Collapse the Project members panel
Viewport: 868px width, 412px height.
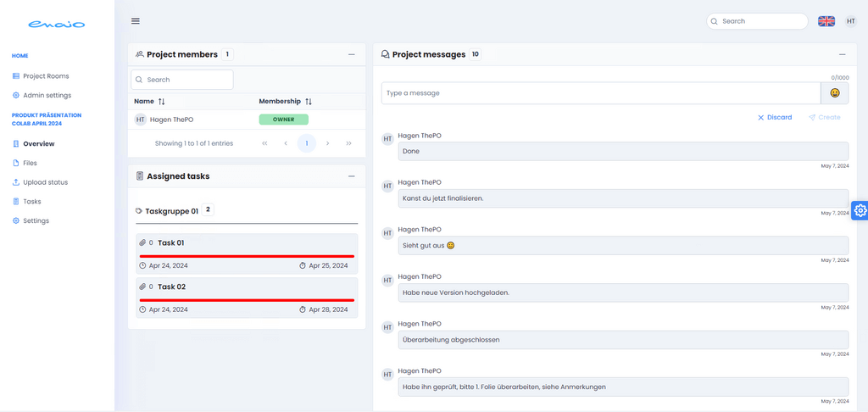click(352, 54)
